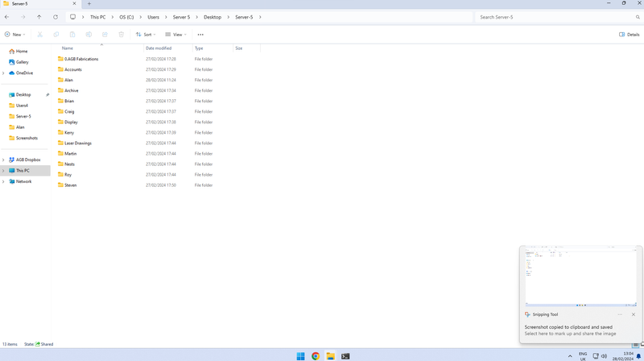
Task: Click chevron after Users in address bar
Action: pyautogui.click(x=166, y=17)
